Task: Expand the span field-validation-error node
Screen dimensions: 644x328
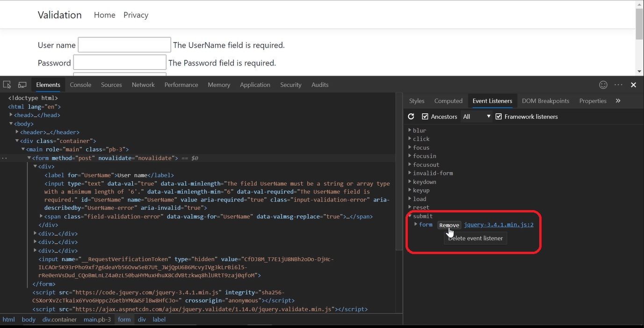Action: point(41,216)
